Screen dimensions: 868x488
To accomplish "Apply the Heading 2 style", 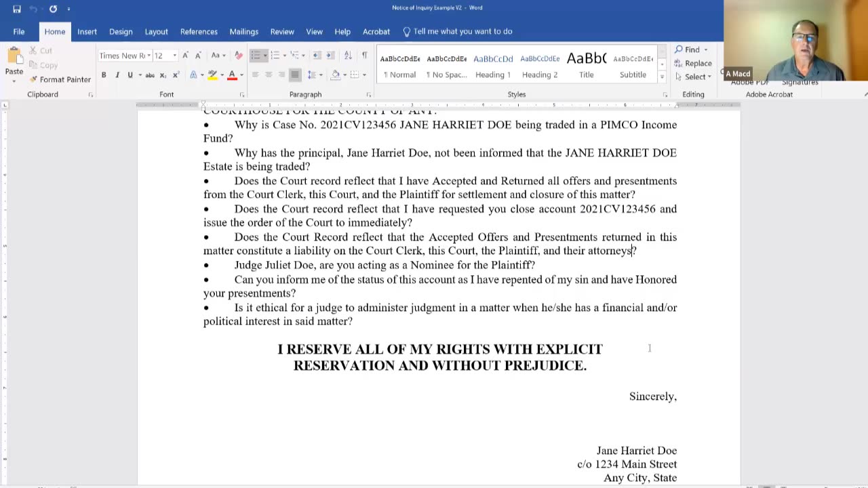I will pos(540,65).
